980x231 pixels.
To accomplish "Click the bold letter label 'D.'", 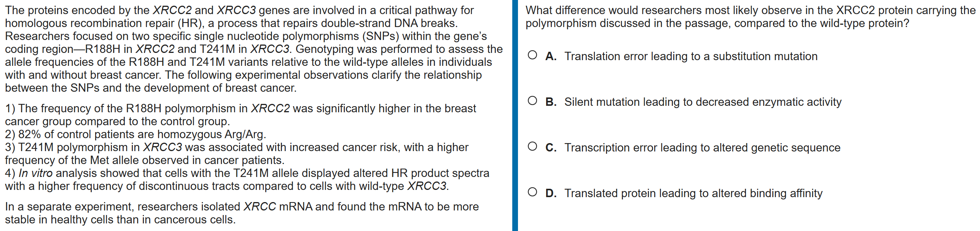I will (x=551, y=193).
